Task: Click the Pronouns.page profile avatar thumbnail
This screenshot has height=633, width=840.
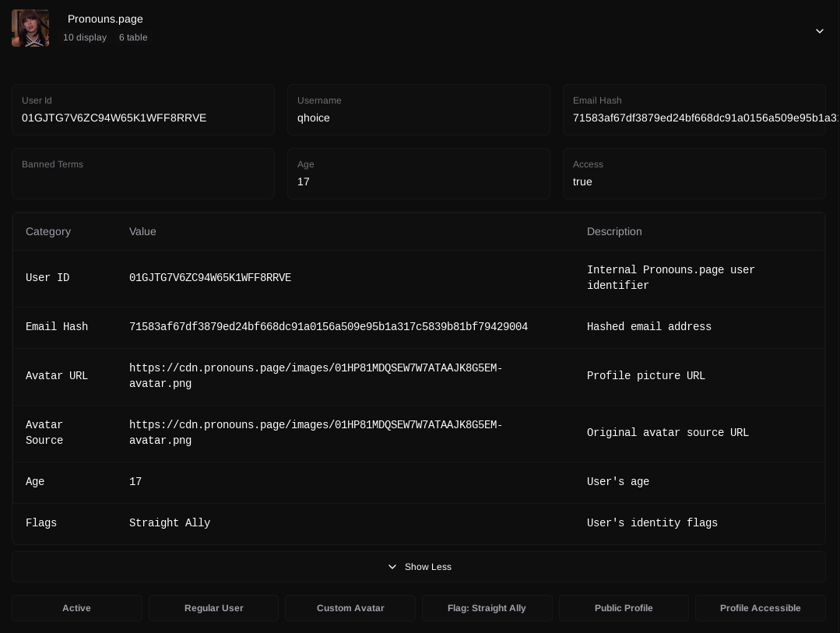Action: 30,28
